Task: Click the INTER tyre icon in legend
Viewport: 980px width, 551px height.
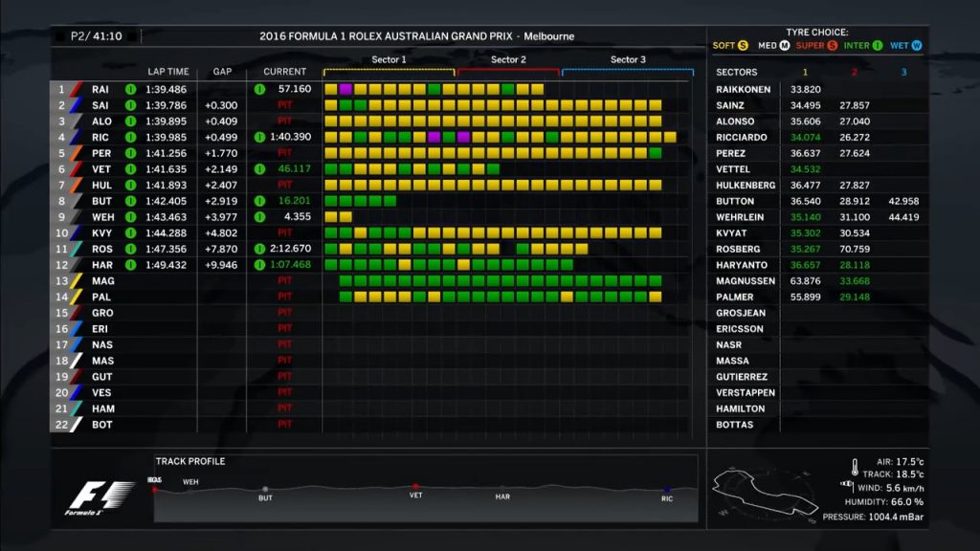Action: pos(878,46)
